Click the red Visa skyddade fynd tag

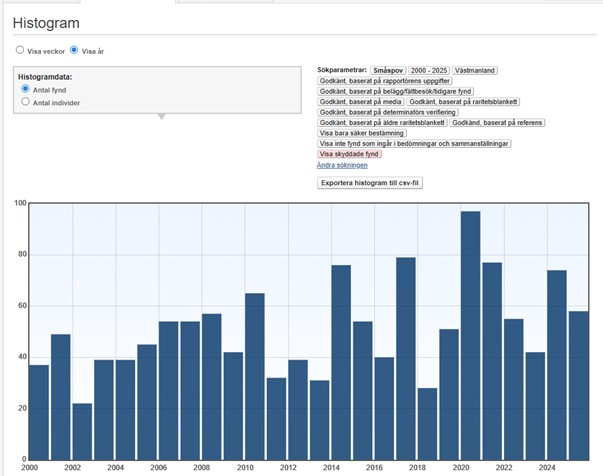(x=349, y=154)
